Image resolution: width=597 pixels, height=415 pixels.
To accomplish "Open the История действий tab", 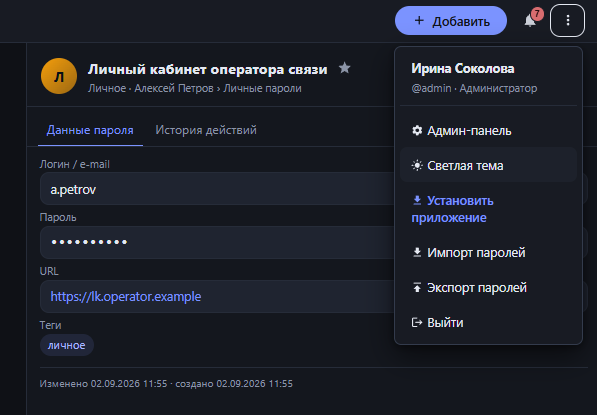I will click(206, 130).
